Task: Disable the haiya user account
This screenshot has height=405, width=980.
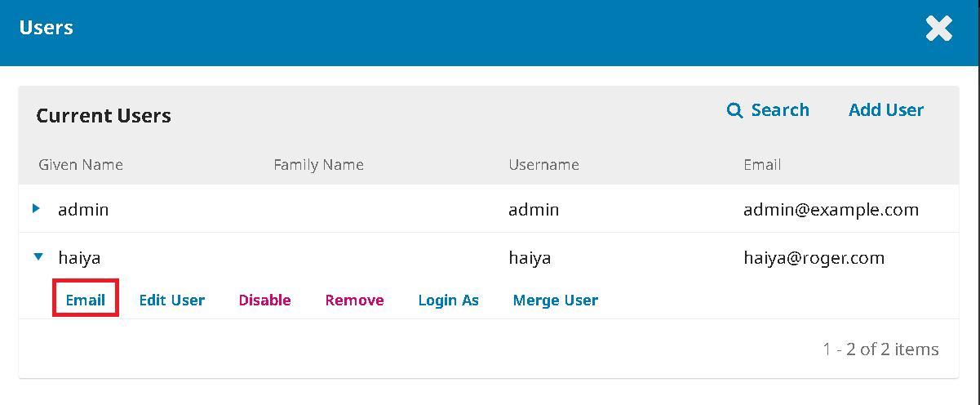Action: click(x=264, y=300)
